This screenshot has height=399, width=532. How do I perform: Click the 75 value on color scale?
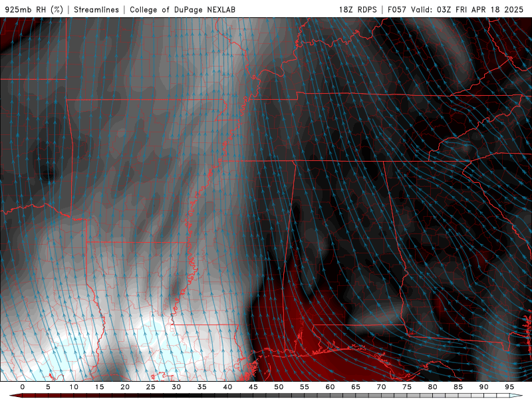coord(407,387)
